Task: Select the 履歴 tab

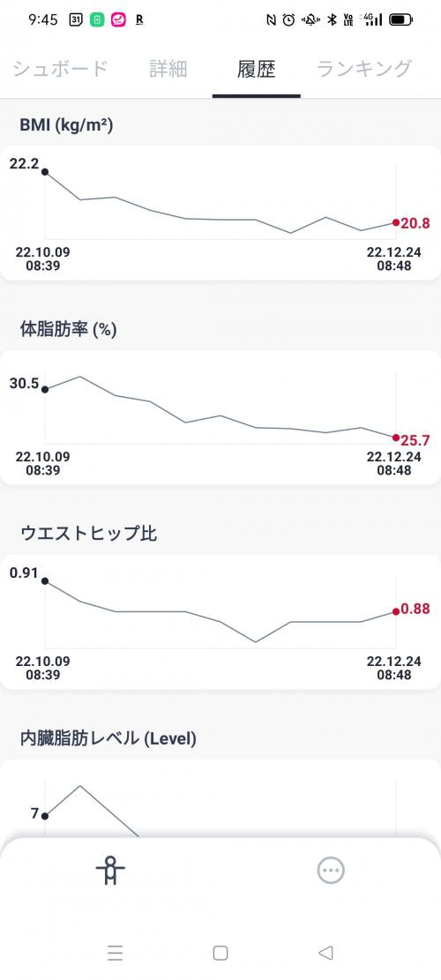Action: (x=256, y=68)
